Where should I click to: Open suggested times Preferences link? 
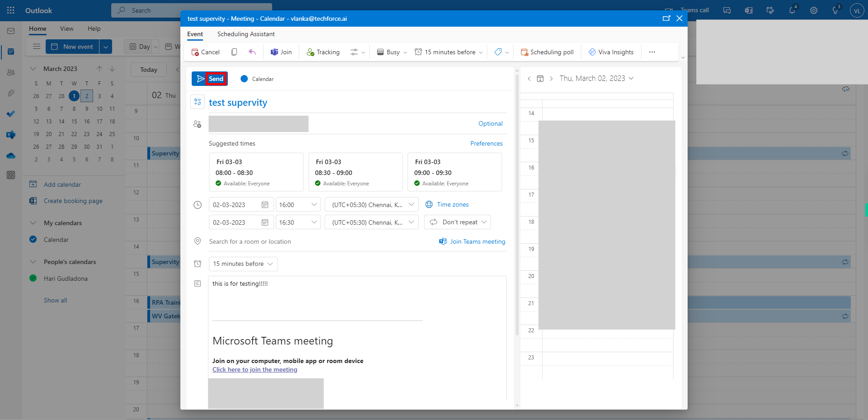486,143
